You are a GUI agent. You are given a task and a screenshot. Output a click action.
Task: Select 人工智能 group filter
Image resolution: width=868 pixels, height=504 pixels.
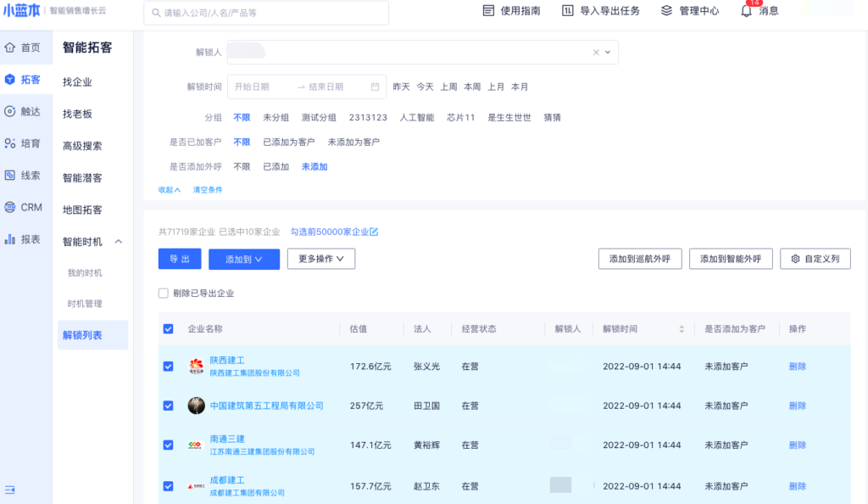(416, 118)
